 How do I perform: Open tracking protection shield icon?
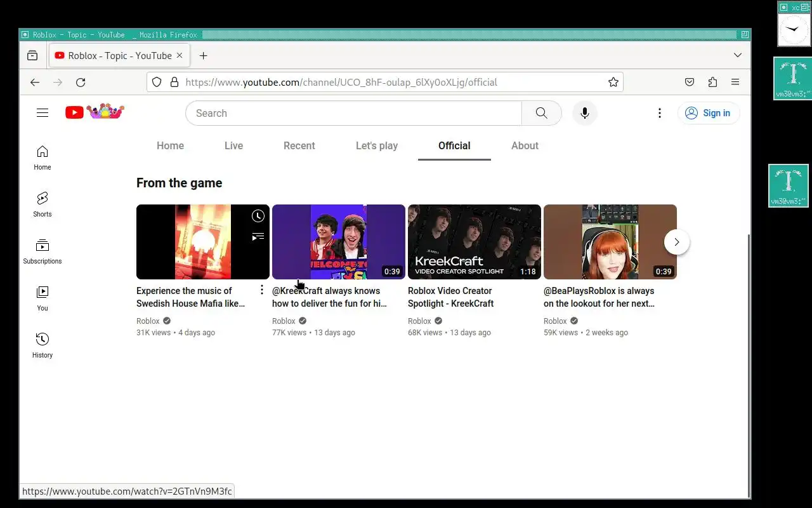coord(157,83)
